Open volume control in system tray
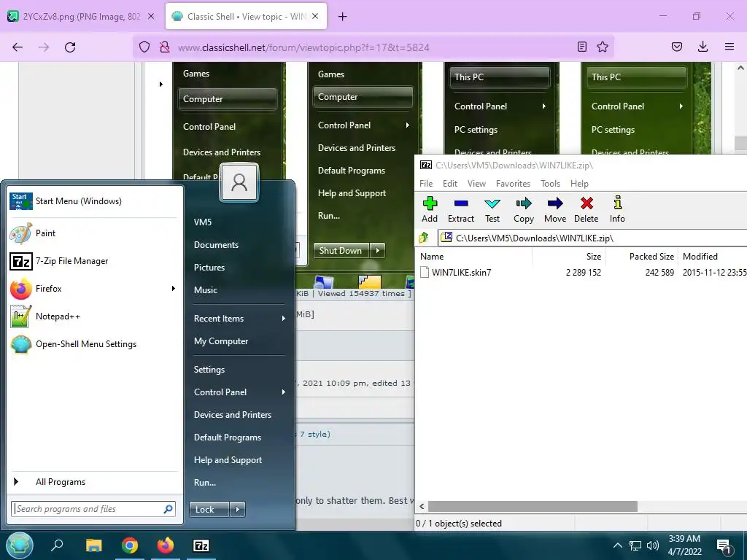747x560 pixels. point(653,545)
